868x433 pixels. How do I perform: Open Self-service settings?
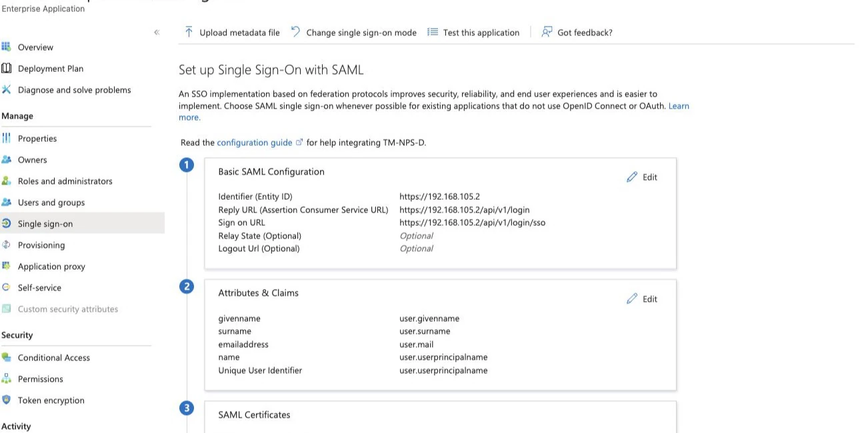click(39, 288)
